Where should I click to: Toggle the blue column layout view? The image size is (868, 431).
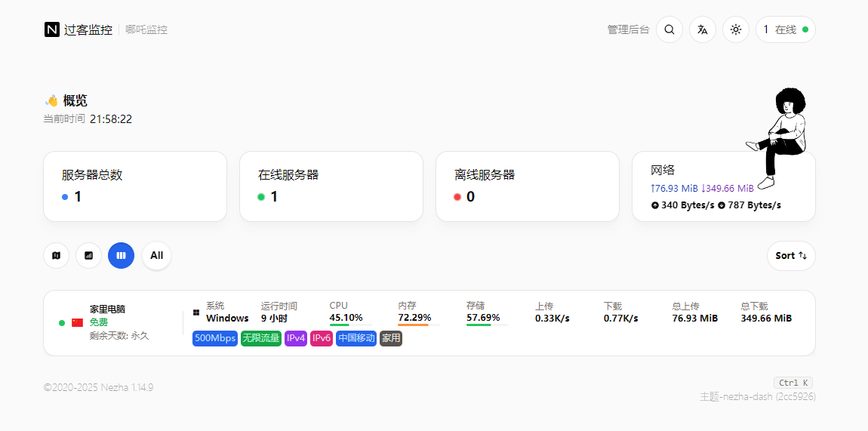pos(121,255)
